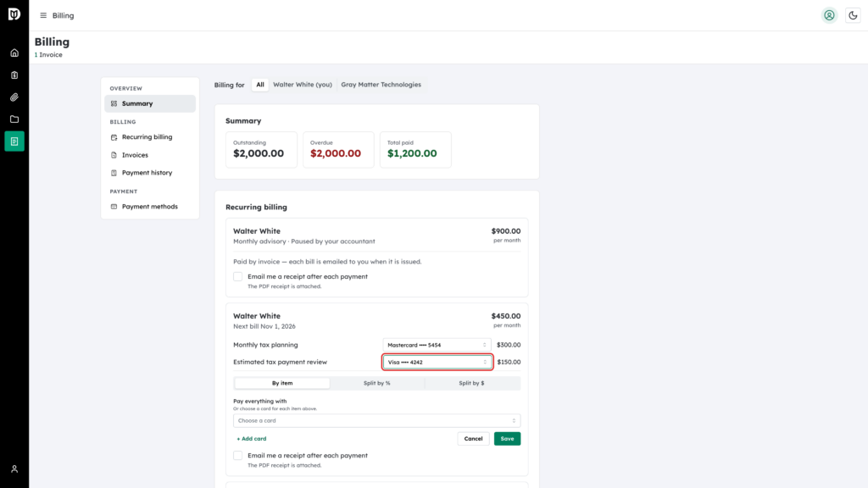Open the Recurring billing menu item

[x=150, y=137]
